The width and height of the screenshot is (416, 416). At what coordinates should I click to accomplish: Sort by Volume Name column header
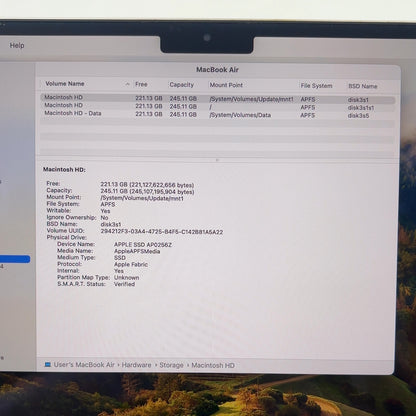65,84
